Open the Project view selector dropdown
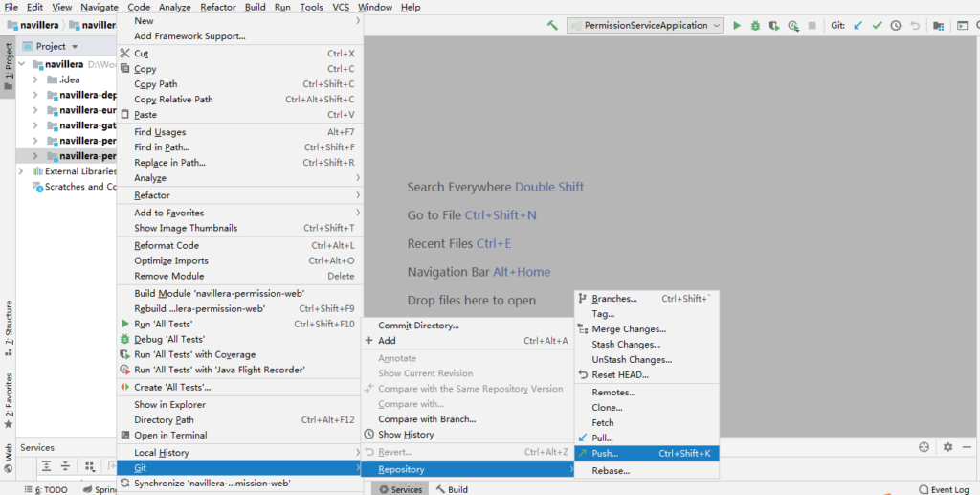980x495 pixels. 57,46
